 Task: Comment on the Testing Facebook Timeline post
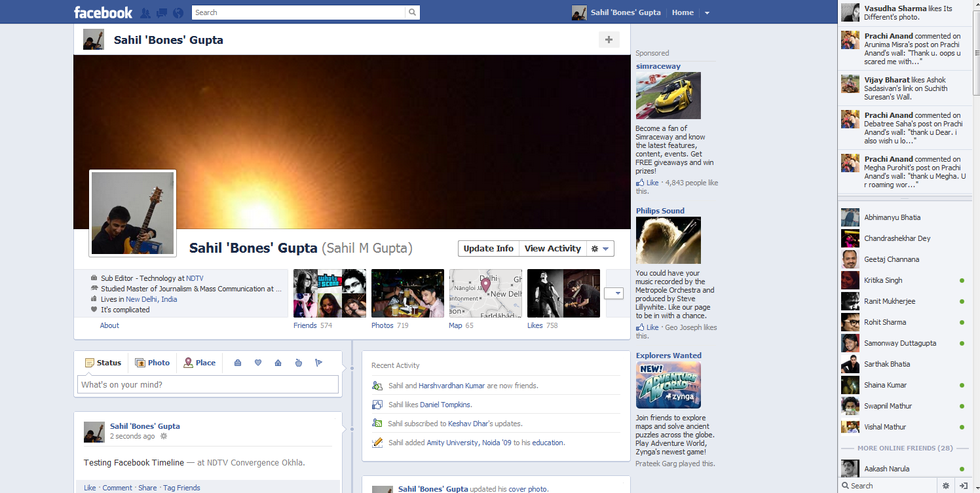[x=117, y=488]
